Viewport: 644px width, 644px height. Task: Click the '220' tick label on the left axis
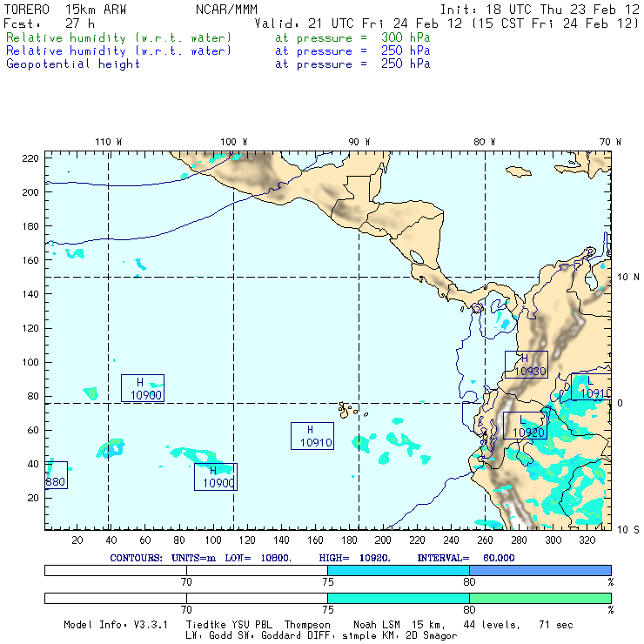(x=30, y=158)
